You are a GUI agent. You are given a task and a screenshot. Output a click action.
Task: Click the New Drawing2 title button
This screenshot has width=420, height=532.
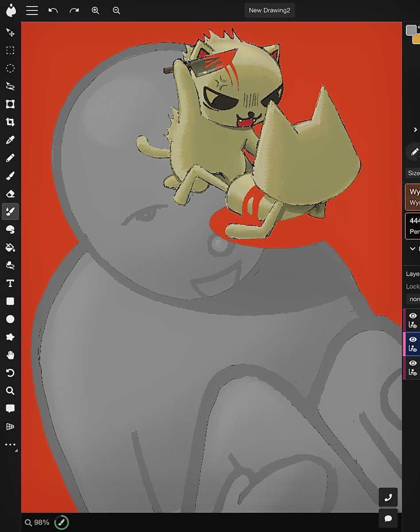click(x=269, y=10)
